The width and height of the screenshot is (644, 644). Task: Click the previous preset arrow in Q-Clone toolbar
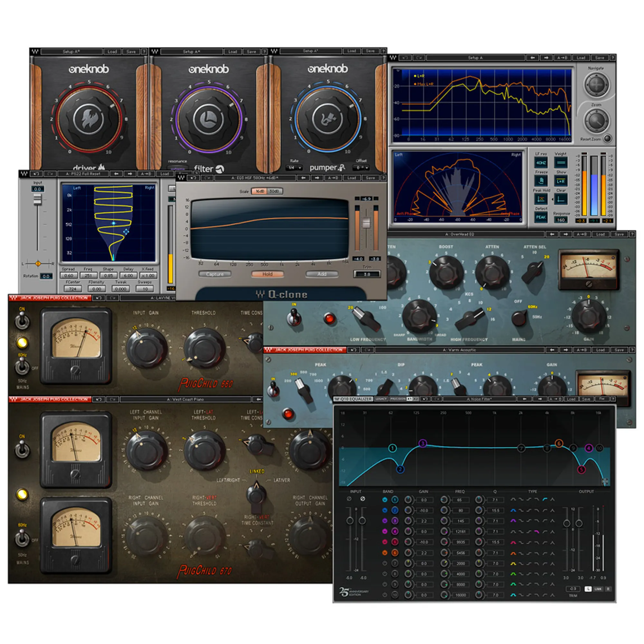coord(303,178)
